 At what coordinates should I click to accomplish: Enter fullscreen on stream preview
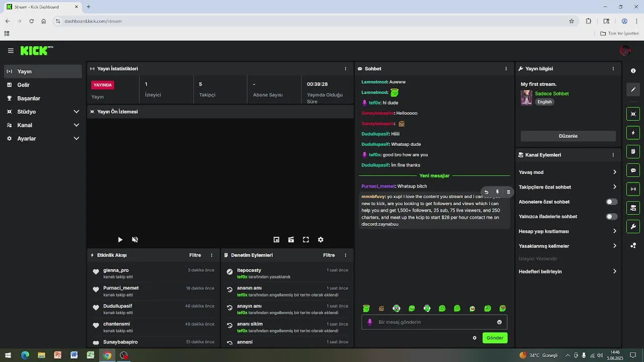(305, 240)
